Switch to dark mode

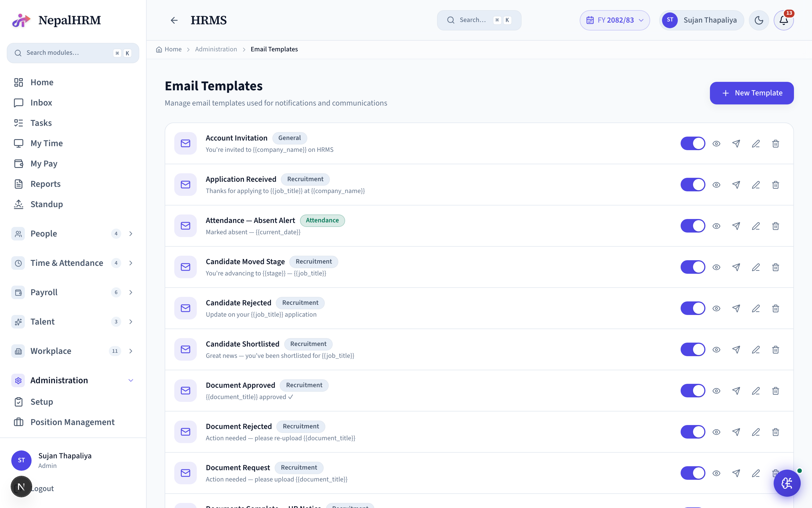click(x=759, y=20)
